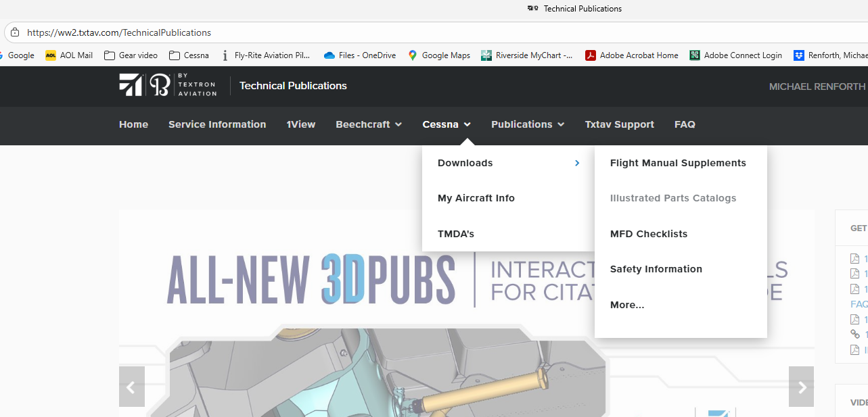This screenshot has width=868, height=417.
Task: Click the site security lock icon
Action: tap(15, 32)
